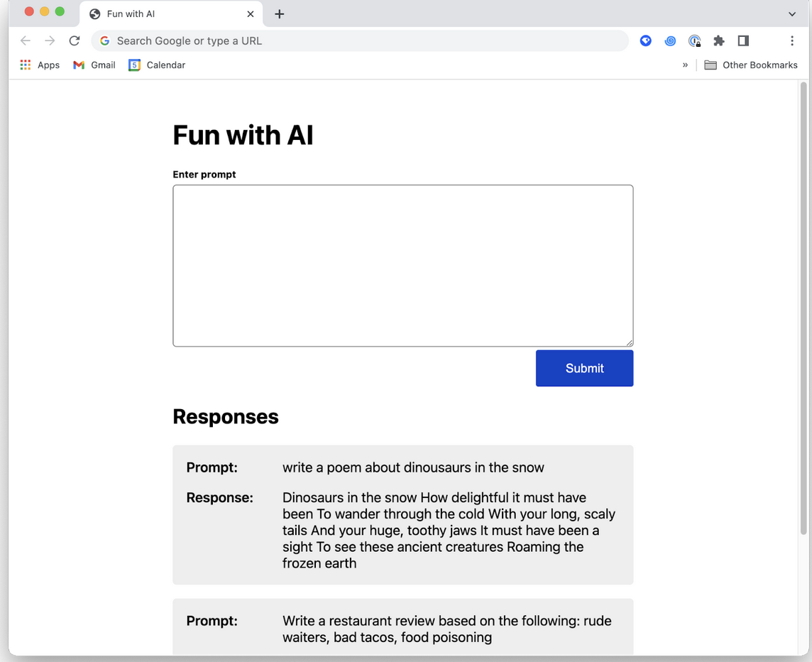Viewport: 812px width, 662px height.
Task: Open the blue shield extension icon
Action: tap(645, 41)
